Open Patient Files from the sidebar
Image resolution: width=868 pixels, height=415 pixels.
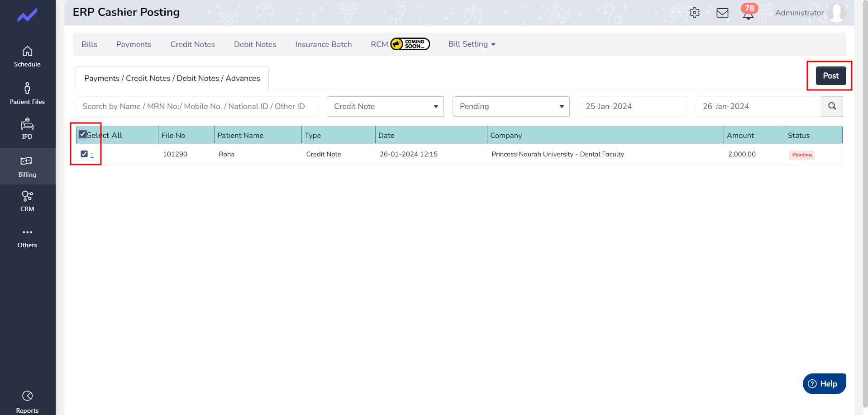coord(27,94)
